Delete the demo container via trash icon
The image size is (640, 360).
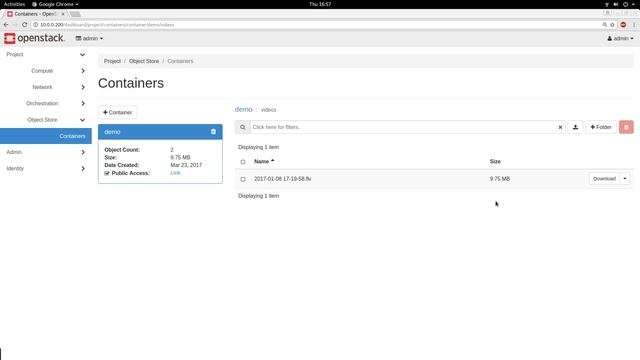pyautogui.click(x=213, y=131)
